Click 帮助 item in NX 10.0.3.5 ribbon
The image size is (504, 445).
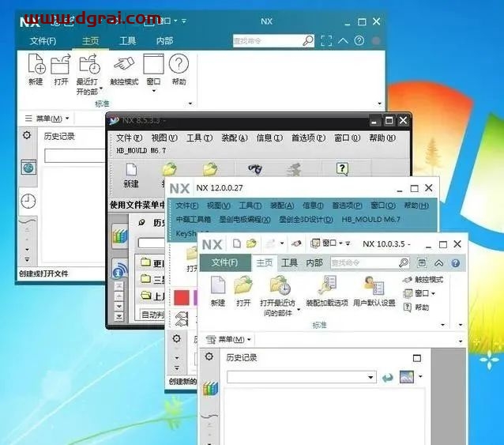(x=416, y=307)
